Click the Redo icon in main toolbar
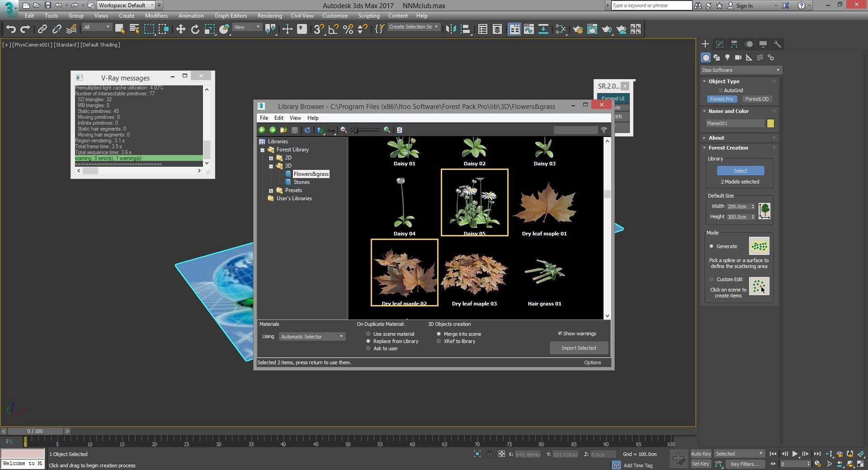868x470 pixels. 25,29
